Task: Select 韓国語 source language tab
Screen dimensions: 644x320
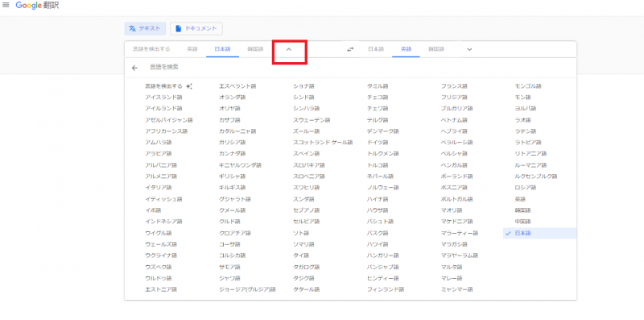Action: (255, 49)
